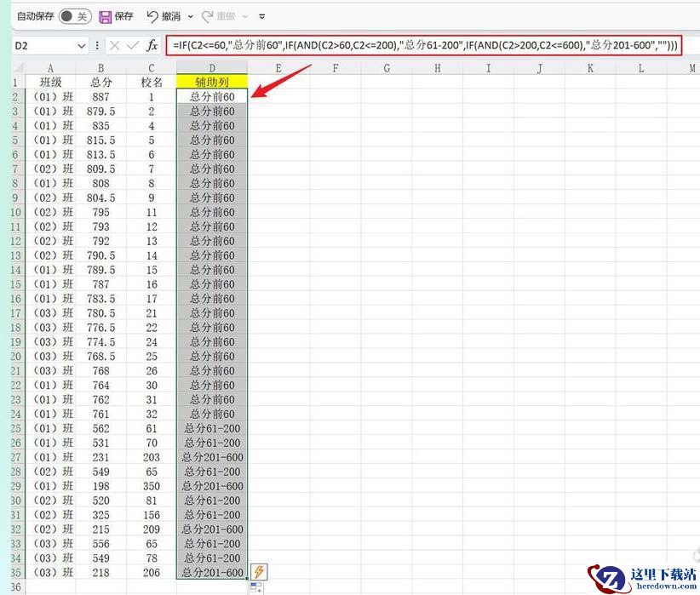Click the score cell 809.5

100,169
